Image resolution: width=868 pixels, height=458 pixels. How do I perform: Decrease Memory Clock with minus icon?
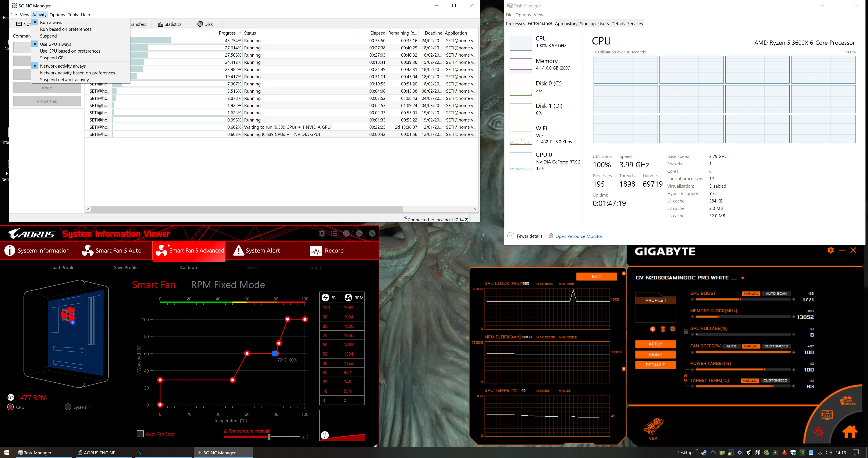point(693,317)
